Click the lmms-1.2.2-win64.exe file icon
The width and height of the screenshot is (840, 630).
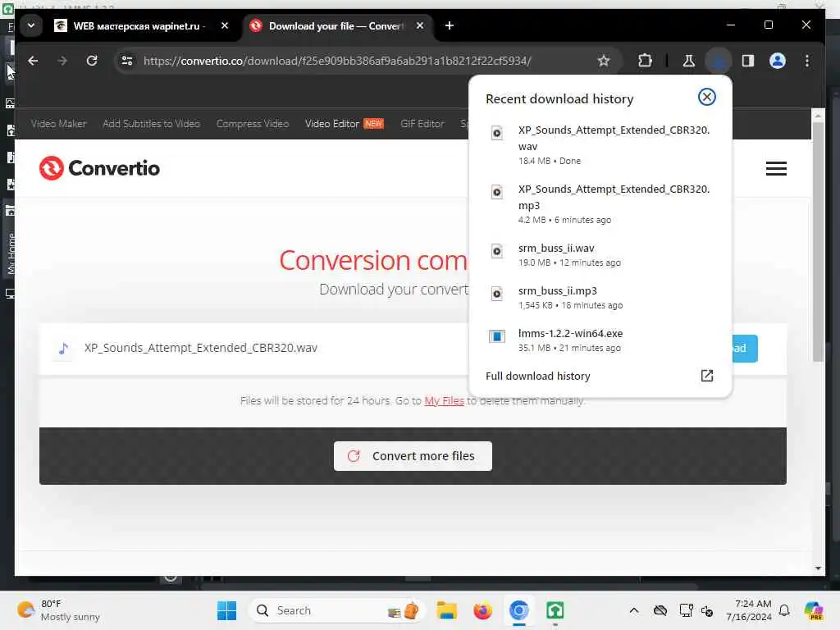point(496,336)
